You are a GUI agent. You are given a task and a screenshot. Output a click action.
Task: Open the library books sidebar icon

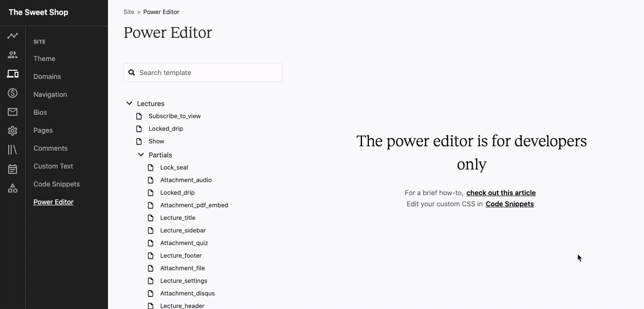[13, 150]
